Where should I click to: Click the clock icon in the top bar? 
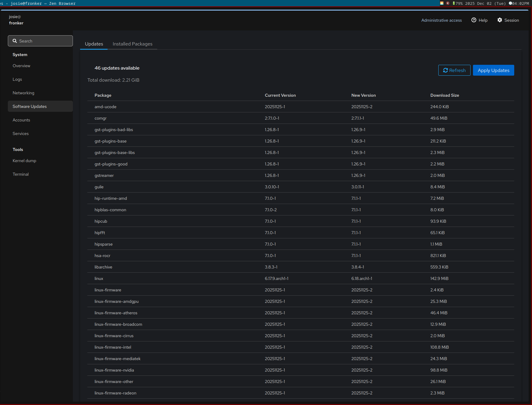[510, 3]
